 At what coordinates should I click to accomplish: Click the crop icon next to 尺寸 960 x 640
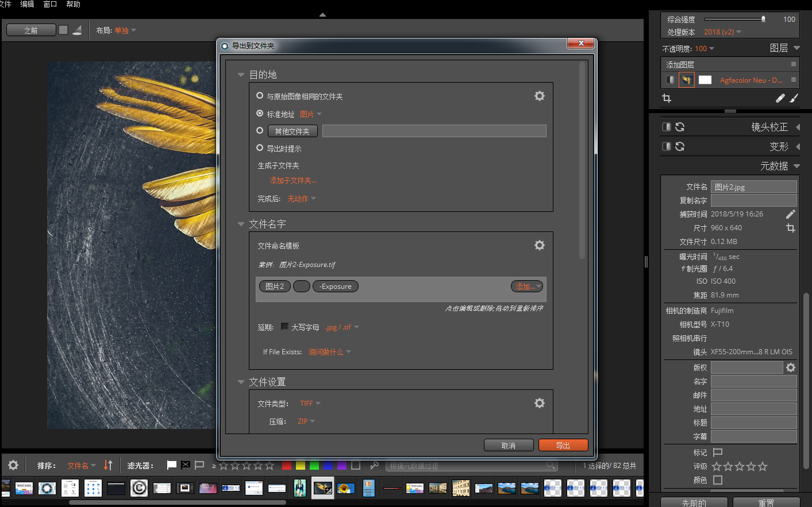[791, 227]
